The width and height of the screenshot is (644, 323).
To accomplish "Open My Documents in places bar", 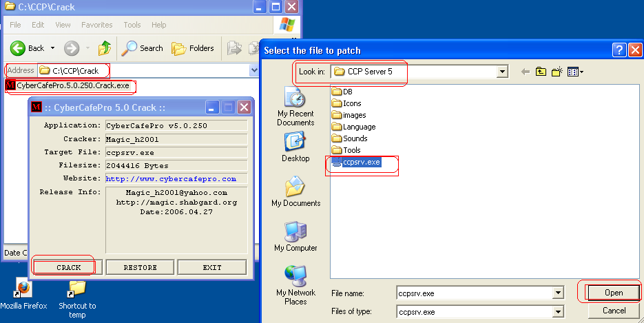I will pyautogui.click(x=295, y=191).
